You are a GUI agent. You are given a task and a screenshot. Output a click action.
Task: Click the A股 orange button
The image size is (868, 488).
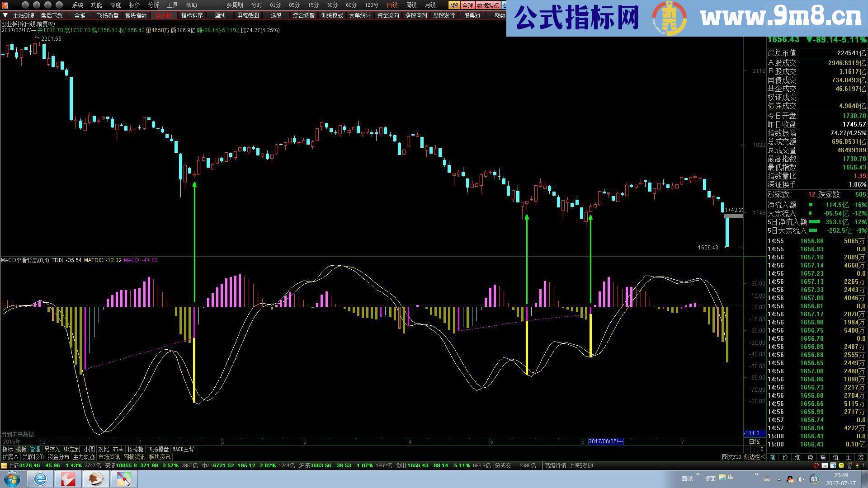coord(454,5)
